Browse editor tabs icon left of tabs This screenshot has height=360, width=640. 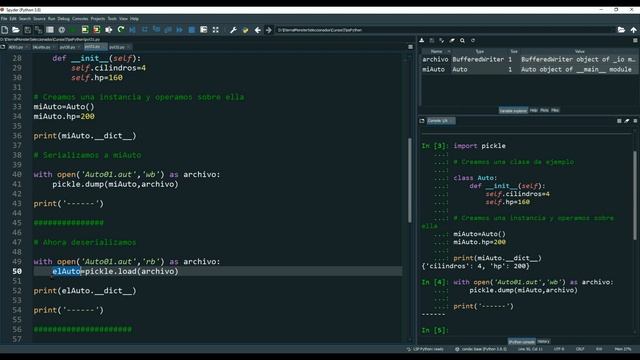pos(3,47)
